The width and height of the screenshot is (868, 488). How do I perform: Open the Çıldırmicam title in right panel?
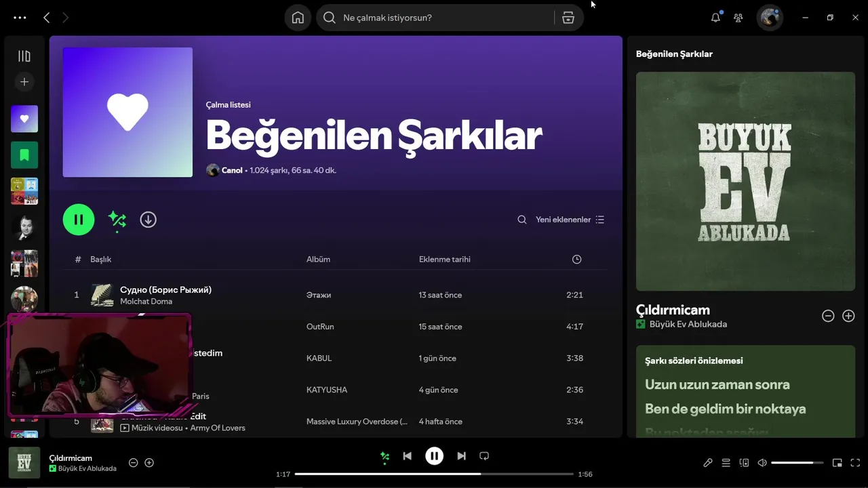click(x=673, y=310)
